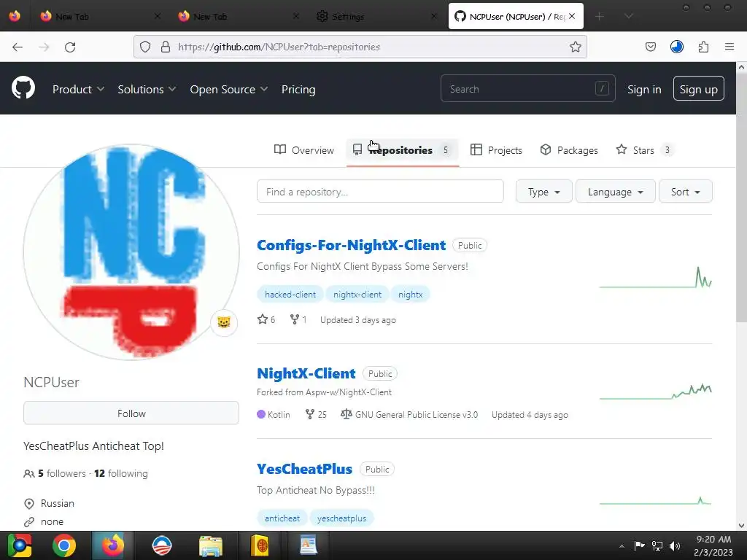Click the GitHub octocat logo
Screen dimensions: 747x560
23,88
